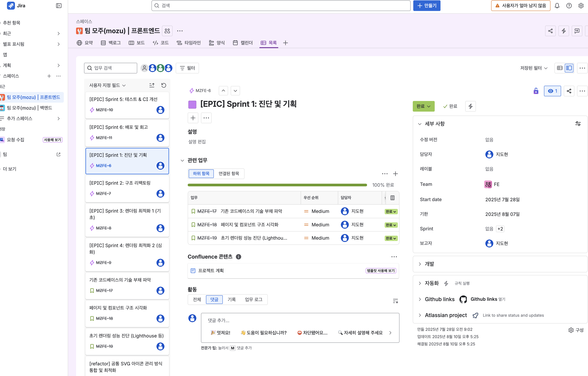Click the lock restriction icon on MZFE-6
Image resolution: width=588 pixels, height=376 pixels.
coord(536,91)
